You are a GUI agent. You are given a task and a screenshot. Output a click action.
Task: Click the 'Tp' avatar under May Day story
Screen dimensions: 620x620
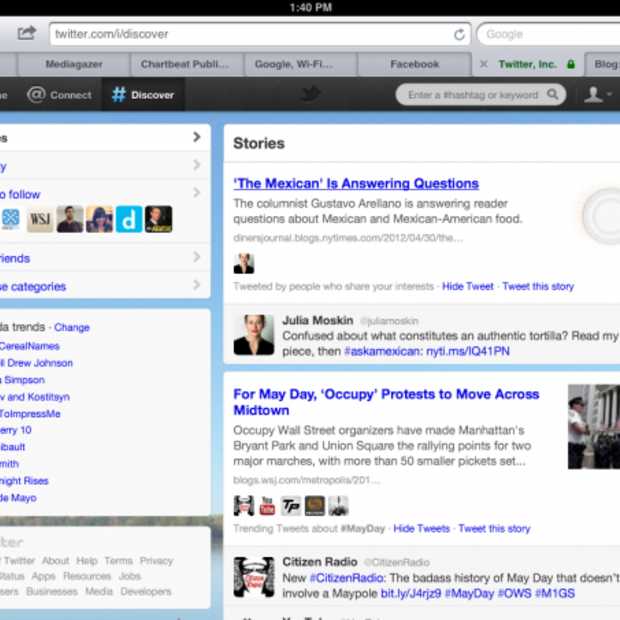(291, 506)
